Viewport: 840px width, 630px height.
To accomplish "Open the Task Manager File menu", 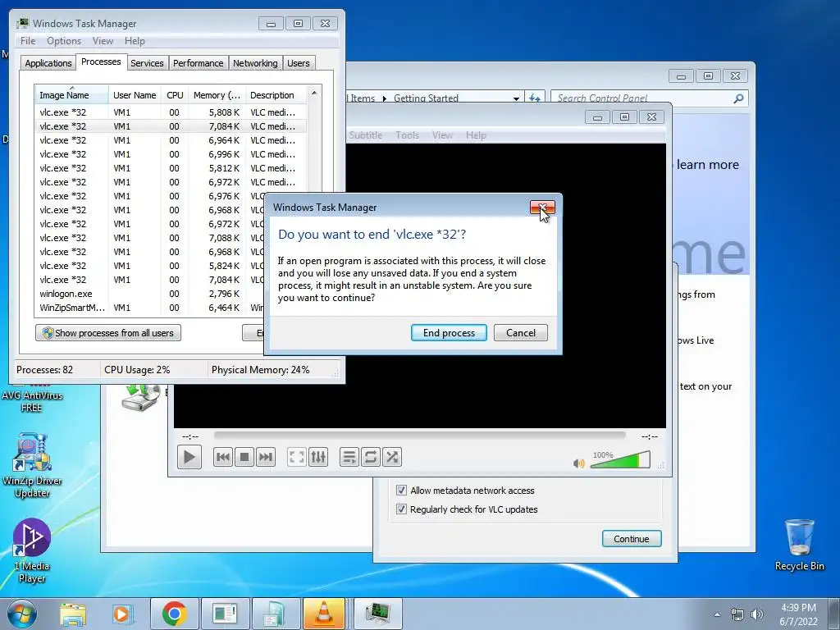I will click(x=28, y=41).
